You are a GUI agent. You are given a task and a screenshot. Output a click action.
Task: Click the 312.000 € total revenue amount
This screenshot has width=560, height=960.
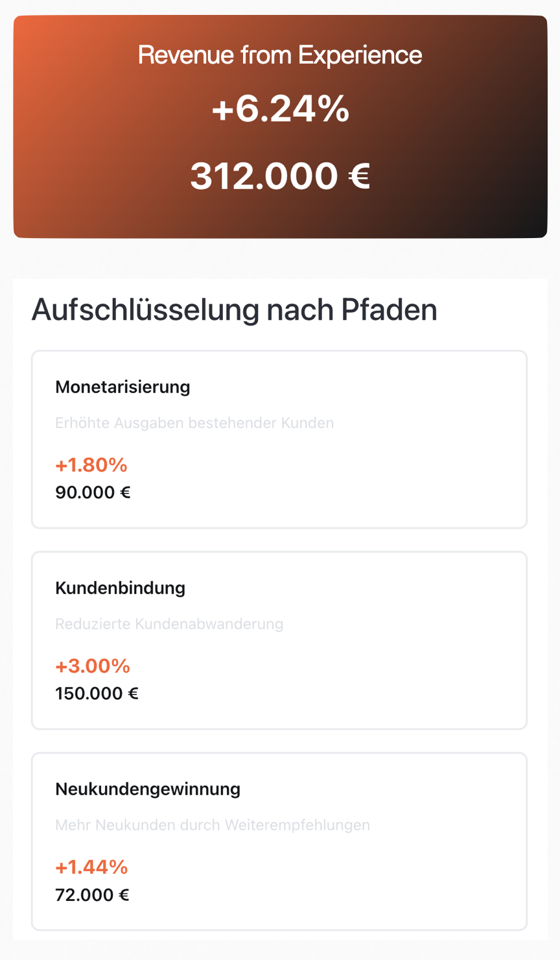tap(280, 176)
